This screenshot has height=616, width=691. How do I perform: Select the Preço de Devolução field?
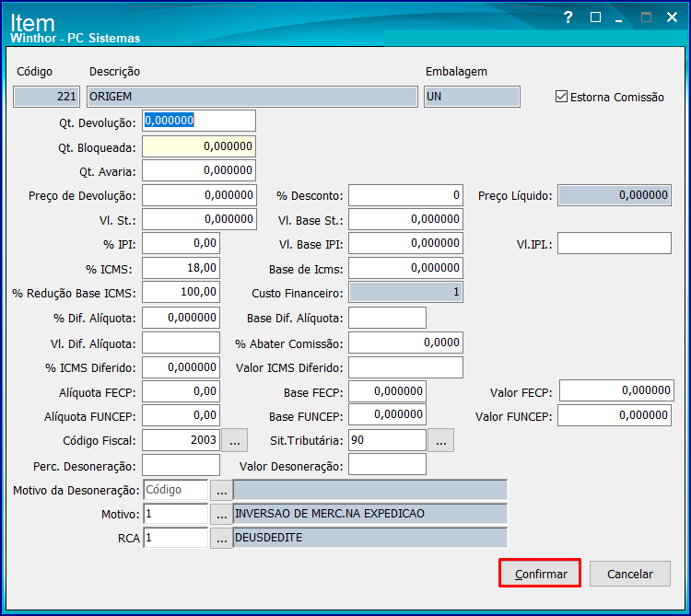199,195
